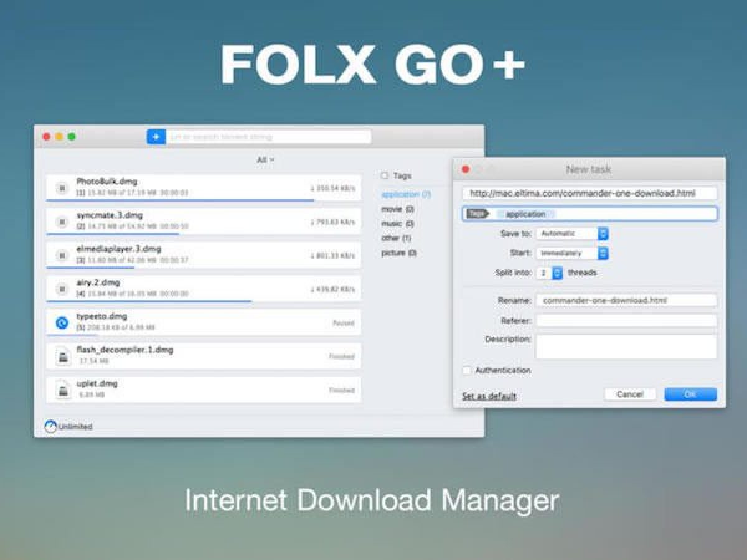Open the All filter dropdown
Viewport: 747px width, 560px height.
click(x=265, y=160)
